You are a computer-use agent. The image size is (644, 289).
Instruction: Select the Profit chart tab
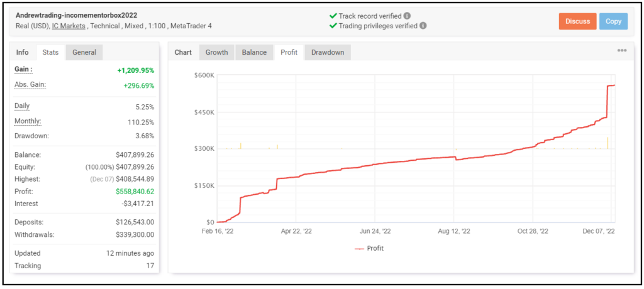pos(289,52)
